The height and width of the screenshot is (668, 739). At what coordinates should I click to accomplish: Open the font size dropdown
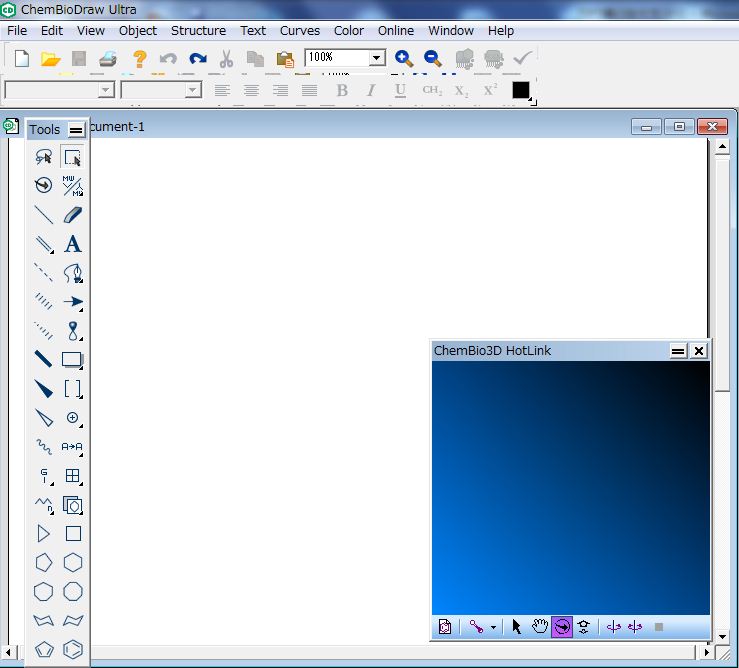tap(192, 90)
